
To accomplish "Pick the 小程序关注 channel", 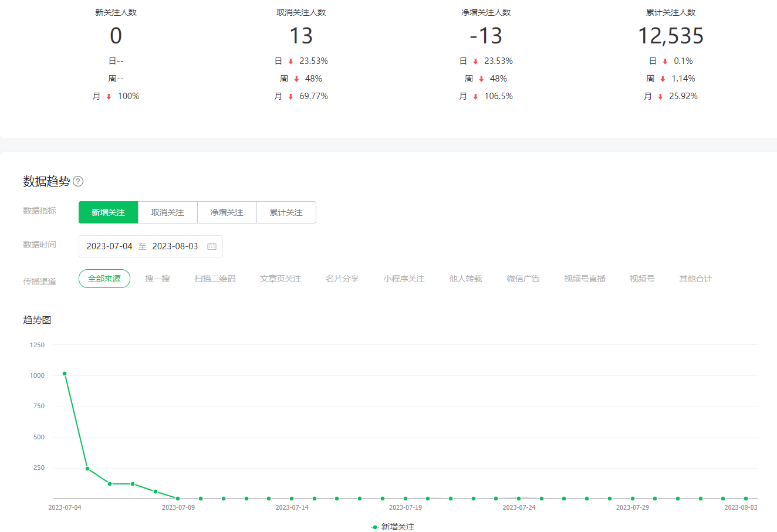I will (404, 279).
